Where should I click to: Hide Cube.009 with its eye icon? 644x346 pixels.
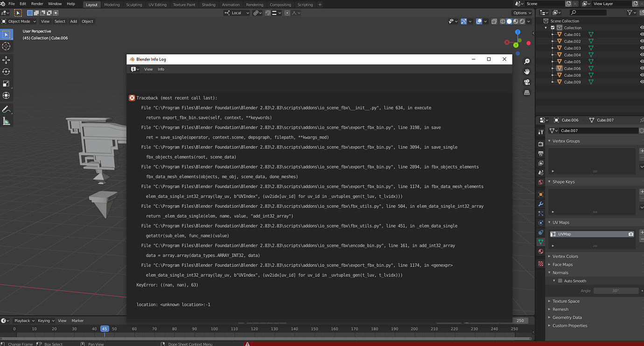coord(642,82)
